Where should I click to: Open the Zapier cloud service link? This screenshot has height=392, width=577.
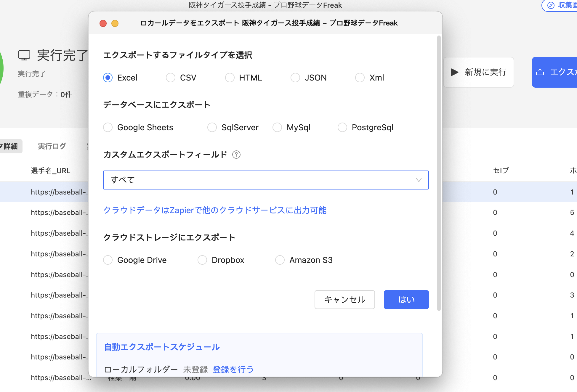pos(215,210)
